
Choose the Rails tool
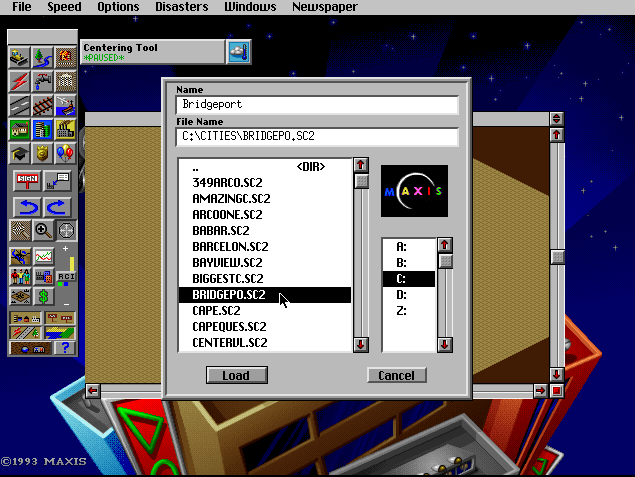tap(42, 105)
